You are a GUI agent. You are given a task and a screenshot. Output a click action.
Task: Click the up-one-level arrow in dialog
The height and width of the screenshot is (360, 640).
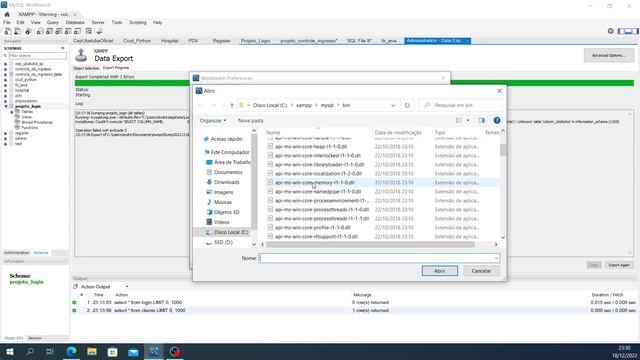(x=231, y=105)
